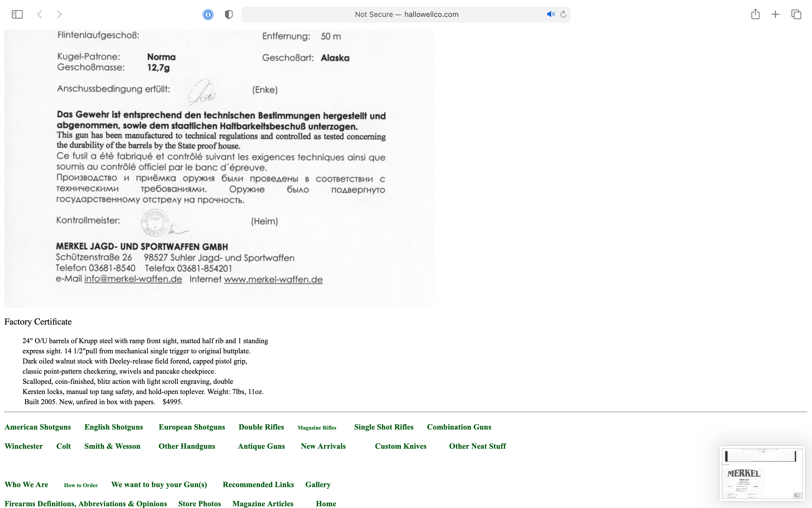
Task: Go to the Double Rifles page
Action: tap(261, 427)
